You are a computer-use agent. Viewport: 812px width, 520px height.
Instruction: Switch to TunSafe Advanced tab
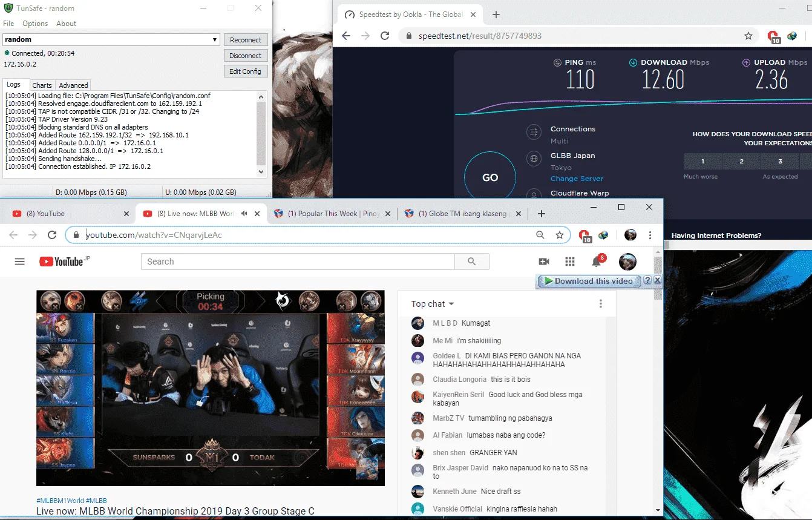(73, 85)
